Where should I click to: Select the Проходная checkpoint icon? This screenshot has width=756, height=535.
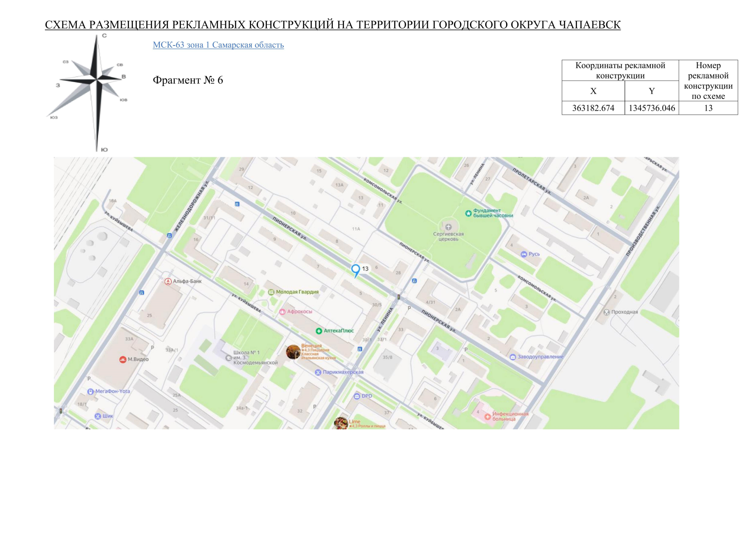[x=606, y=312]
